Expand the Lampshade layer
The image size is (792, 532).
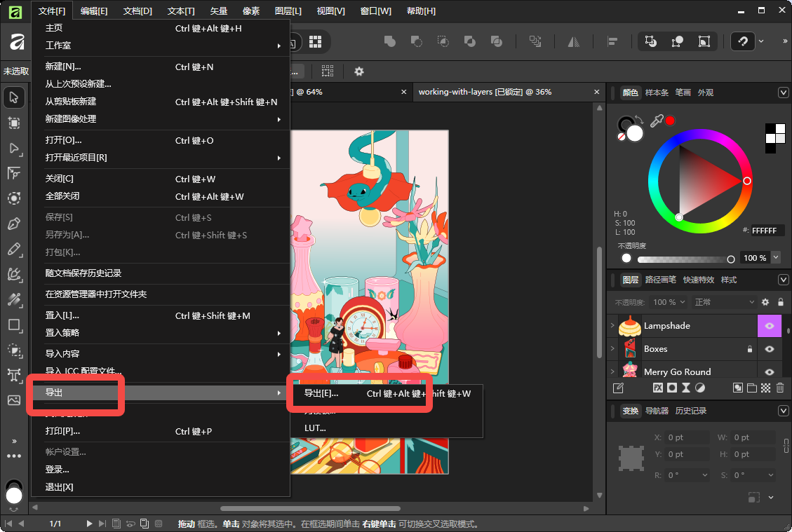pos(612,325)
